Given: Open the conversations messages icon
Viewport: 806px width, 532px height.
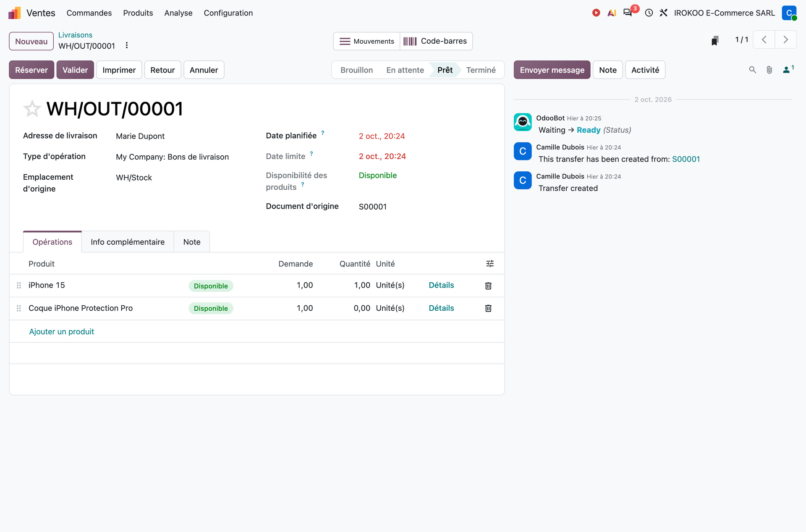Looking at the screenshot, I should pos(628,13).
